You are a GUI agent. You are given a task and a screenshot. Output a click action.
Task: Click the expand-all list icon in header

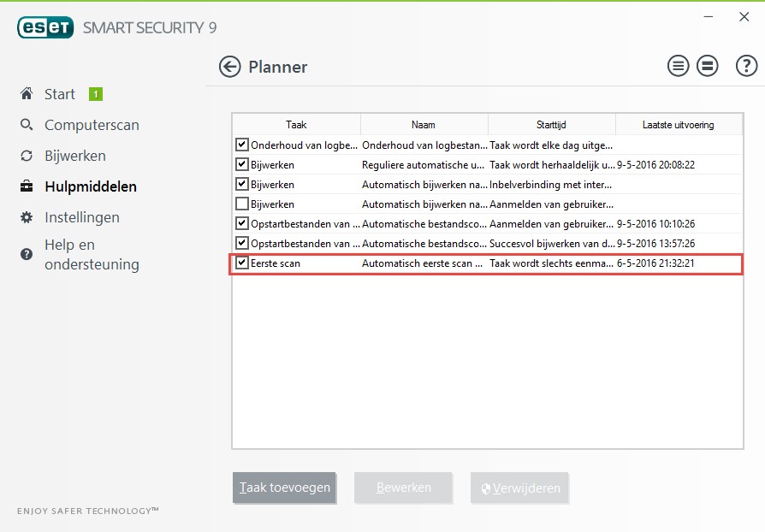tap(679, 67)
